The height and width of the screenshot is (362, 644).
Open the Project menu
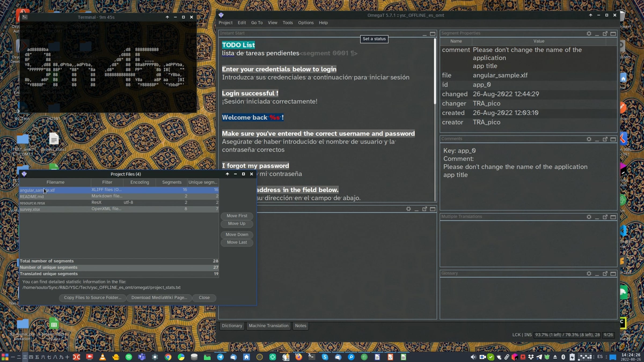coord(225,23)
